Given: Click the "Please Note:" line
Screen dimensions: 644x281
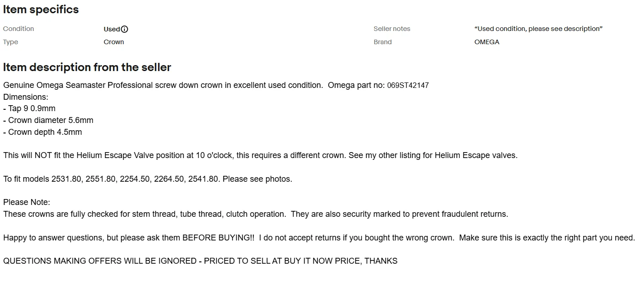Looking at the screenshot, I should click(26, 202).
